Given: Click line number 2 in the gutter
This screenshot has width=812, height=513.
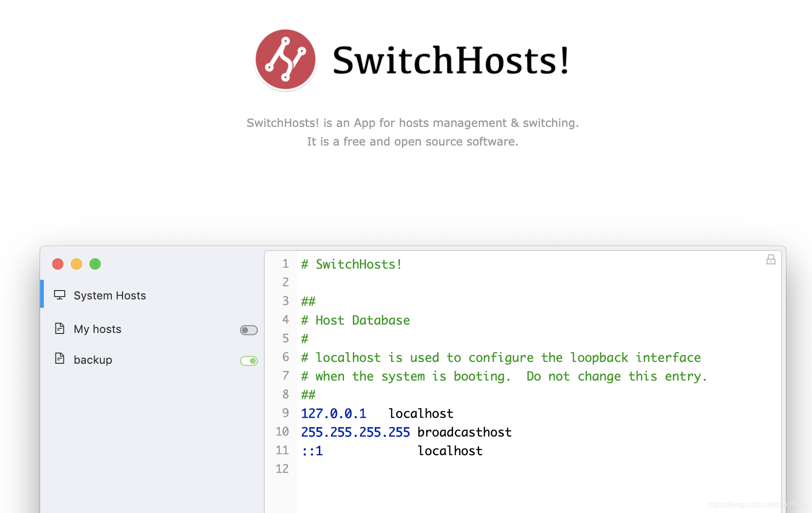Looking at the screenshot, I should (x=286, y=282).
